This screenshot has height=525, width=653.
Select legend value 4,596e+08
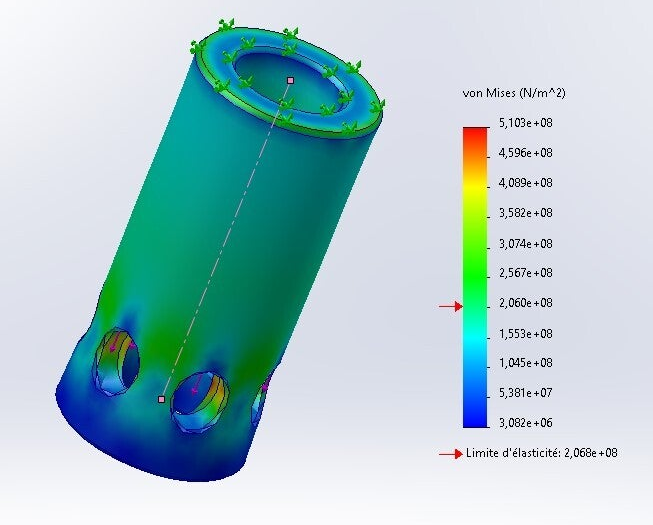pos(526,153)
